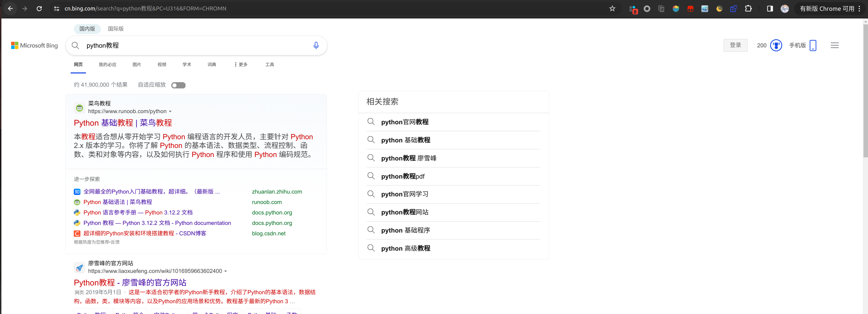Toggle the 自适应缩放 switch
This screenshot has width=868, height=314.
pos(178,85)
